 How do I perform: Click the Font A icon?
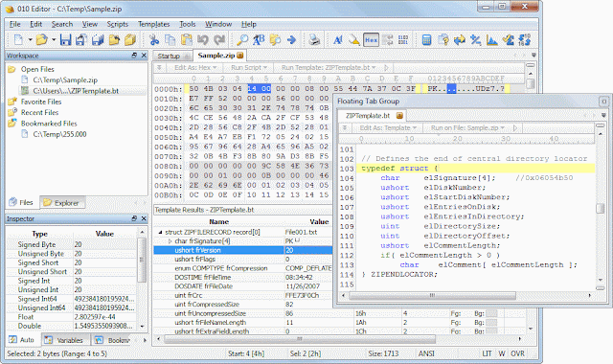click(x=338, y=39)
